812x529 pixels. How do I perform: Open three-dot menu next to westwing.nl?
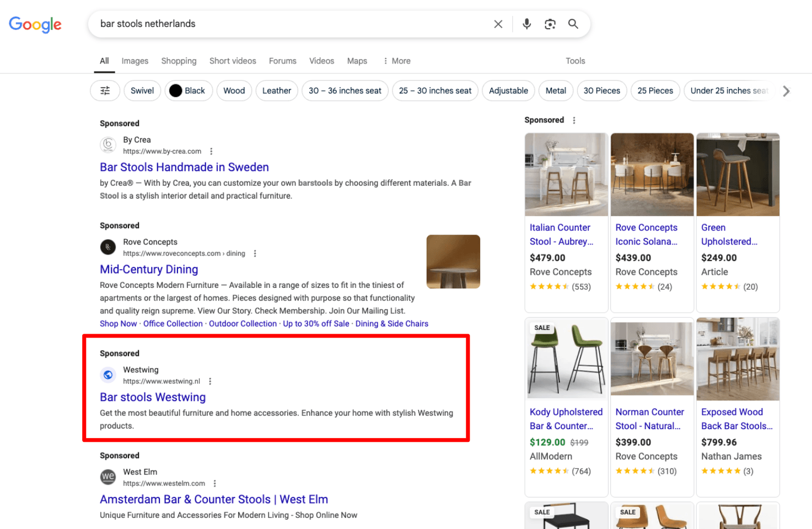click(210, 381)
